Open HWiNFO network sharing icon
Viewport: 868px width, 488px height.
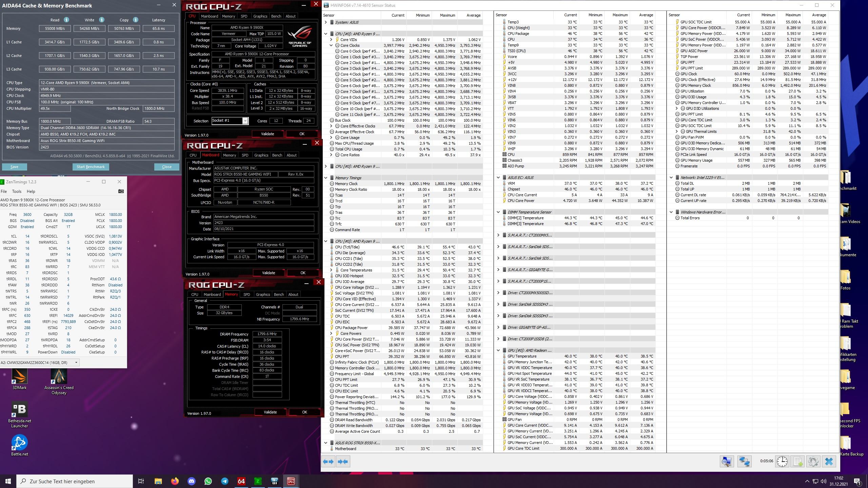(744, 461)
